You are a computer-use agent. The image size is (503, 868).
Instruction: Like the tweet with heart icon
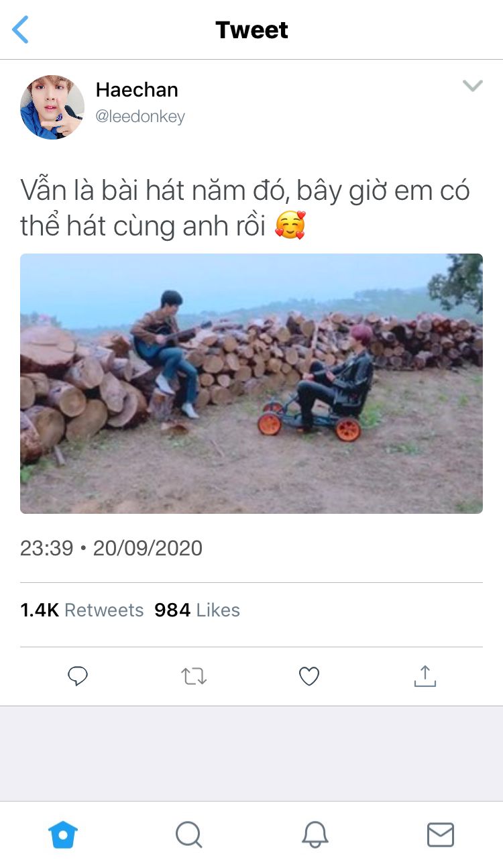point(309,676)
